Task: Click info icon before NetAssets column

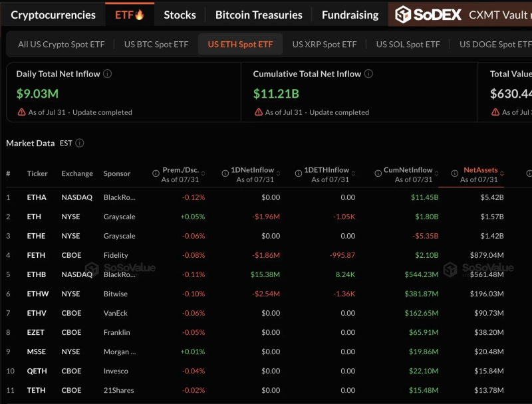Action: tap(455, 173)
